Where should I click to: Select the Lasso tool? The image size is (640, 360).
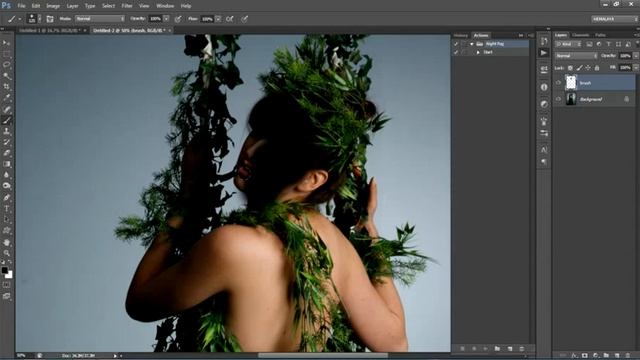pos(7,65)
